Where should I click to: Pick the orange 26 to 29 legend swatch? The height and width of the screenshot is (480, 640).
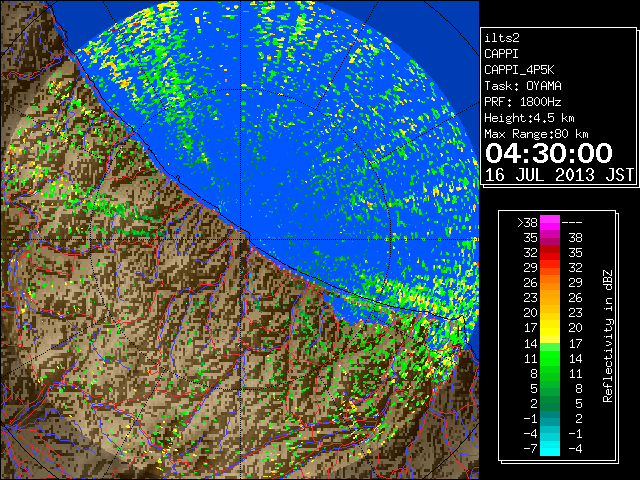(550, 282)
